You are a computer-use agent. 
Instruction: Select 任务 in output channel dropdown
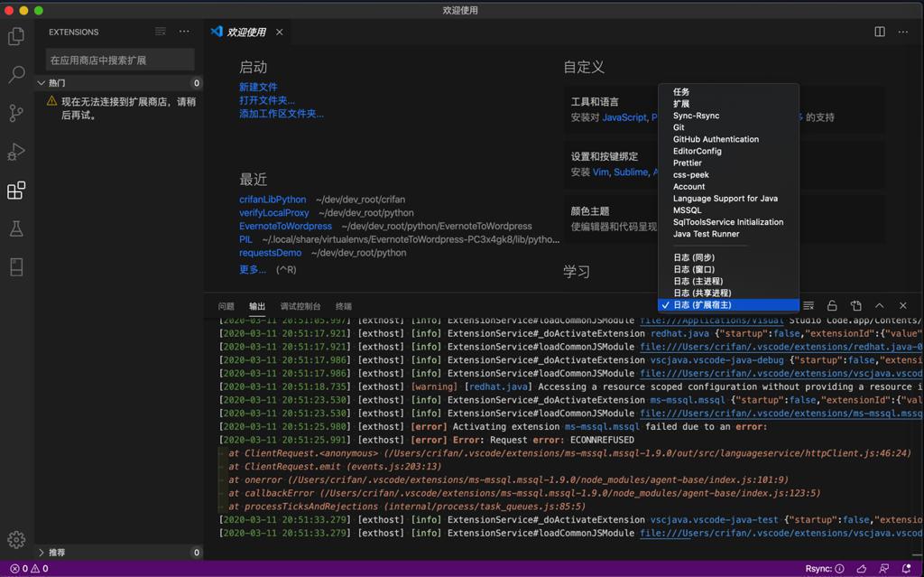(728, 92)
